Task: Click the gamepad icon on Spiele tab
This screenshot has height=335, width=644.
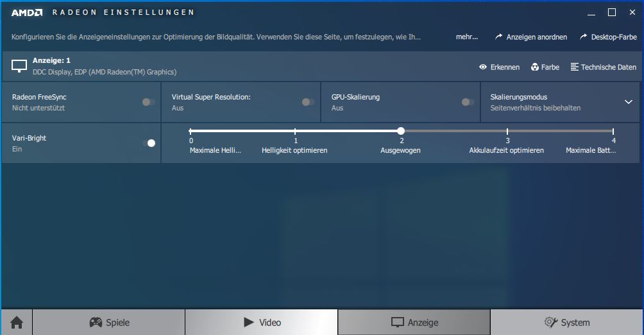Action: click(x=96, y=322)
